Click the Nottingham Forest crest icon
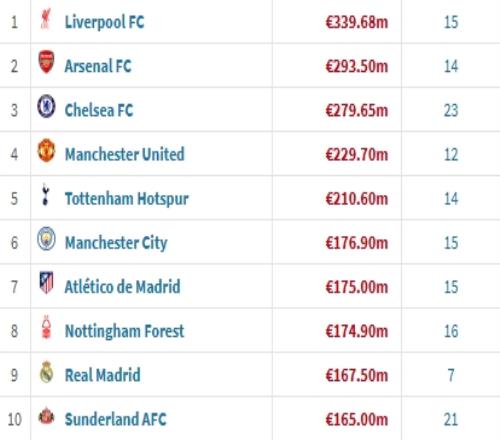The width and height of the screenshot is (500, 440). pos(46,327)
